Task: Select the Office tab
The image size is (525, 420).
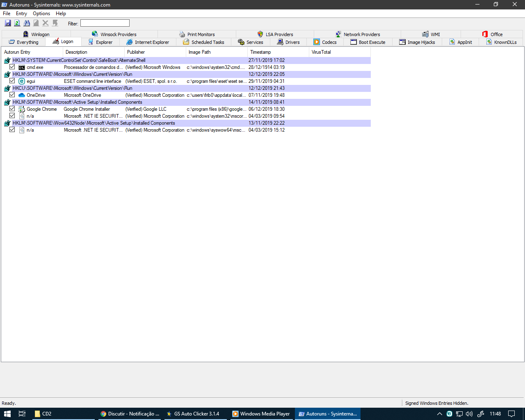Action: coord(492,34)
